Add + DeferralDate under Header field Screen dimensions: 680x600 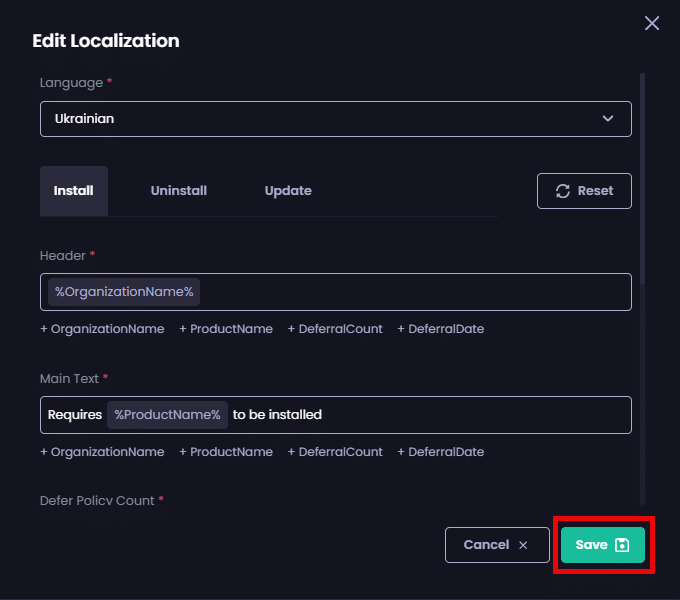pyautogui.click(x=441, y=329)
